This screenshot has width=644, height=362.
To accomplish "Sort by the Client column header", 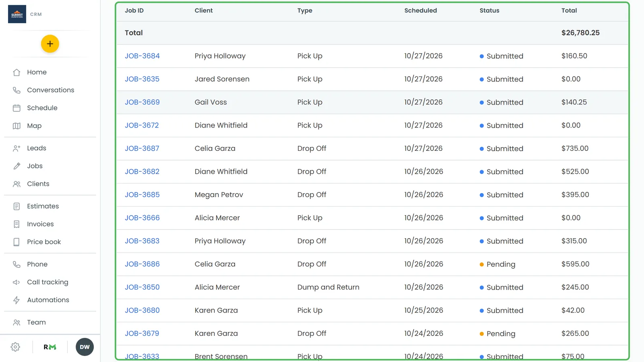I will [x=204, y=10].
